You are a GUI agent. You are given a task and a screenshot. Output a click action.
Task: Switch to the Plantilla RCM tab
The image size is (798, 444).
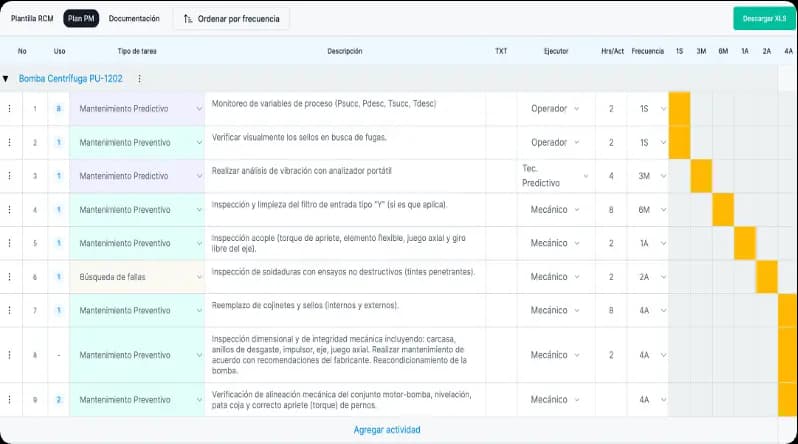[32, 18]
